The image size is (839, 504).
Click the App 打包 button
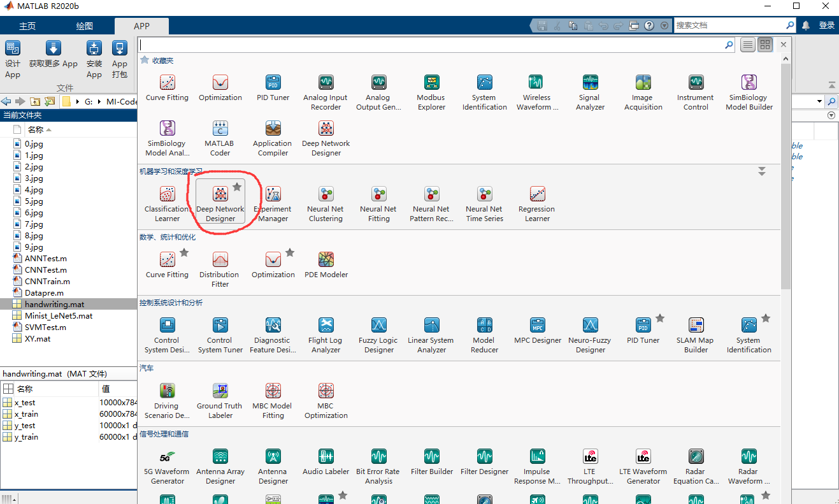pos(120,59)
